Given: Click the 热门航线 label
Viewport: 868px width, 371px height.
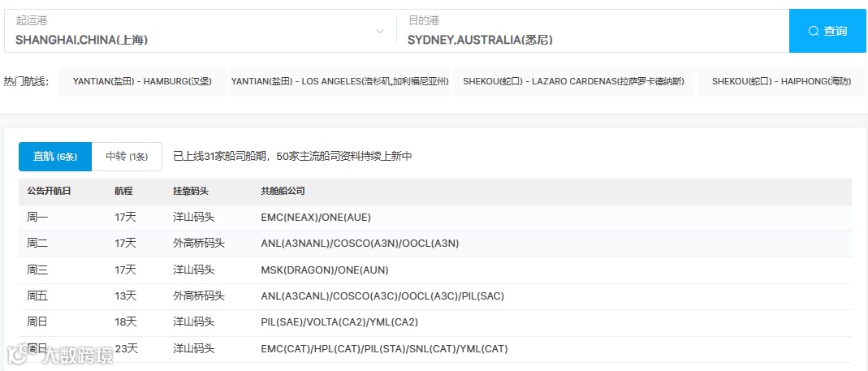Looking at the screenshot, I should click(27, 82).
